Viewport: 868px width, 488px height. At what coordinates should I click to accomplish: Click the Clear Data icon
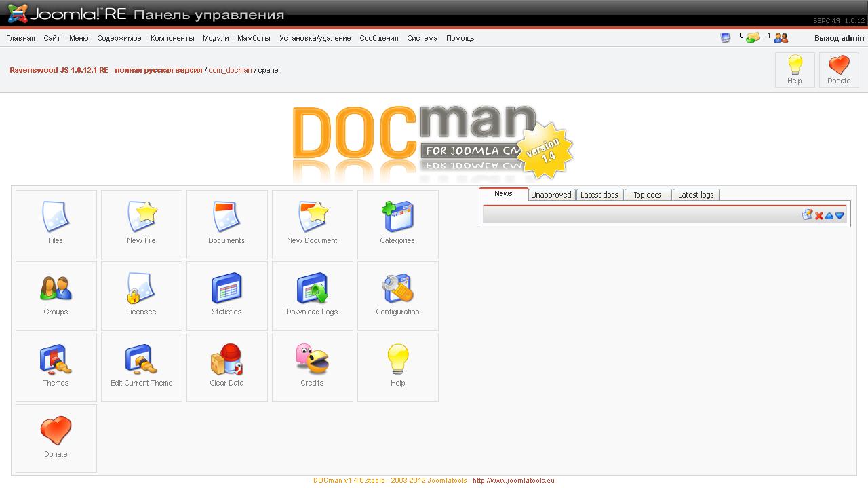(x=226, y=366)
